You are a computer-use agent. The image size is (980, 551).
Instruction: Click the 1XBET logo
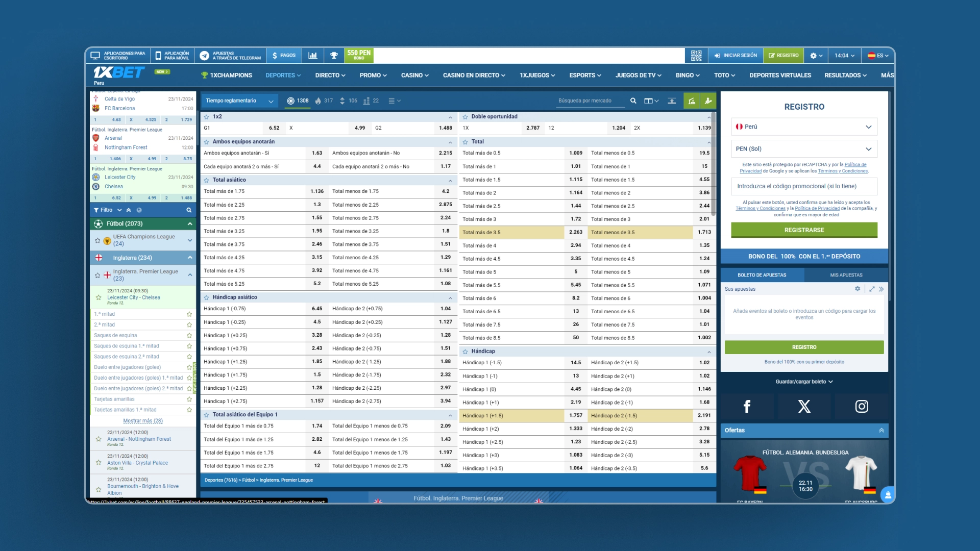pyautogui.click(x=119, y=72)
